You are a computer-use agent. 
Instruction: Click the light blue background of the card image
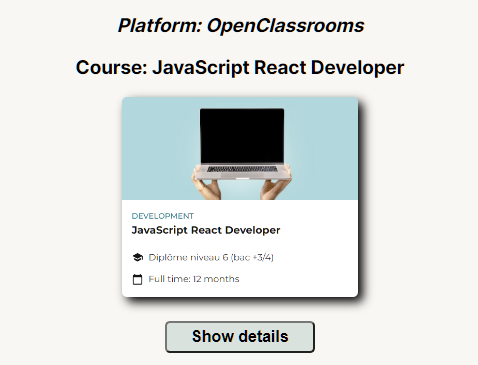(x=157, y=147)
